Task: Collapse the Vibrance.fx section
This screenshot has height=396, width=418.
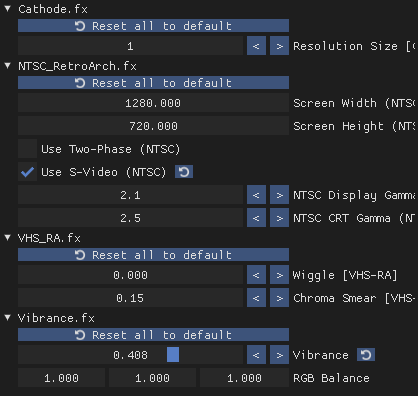Action: point(8,318)
